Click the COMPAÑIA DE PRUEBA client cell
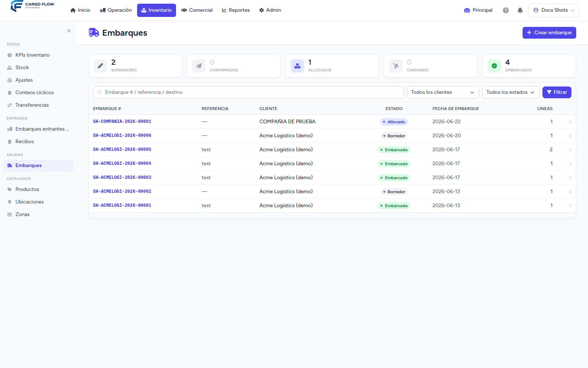The height and width of the screenshot is (368, 588). [x=287, y=121]
